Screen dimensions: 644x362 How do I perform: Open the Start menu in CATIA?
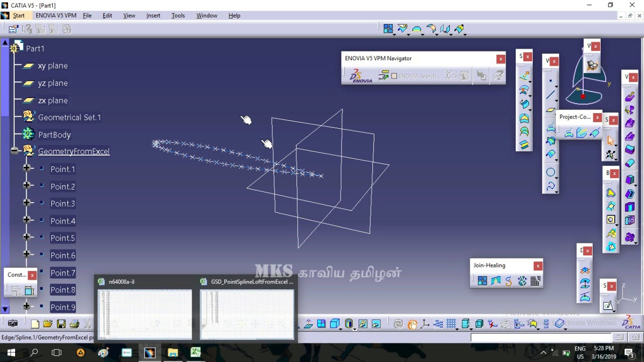coord(19,16)
